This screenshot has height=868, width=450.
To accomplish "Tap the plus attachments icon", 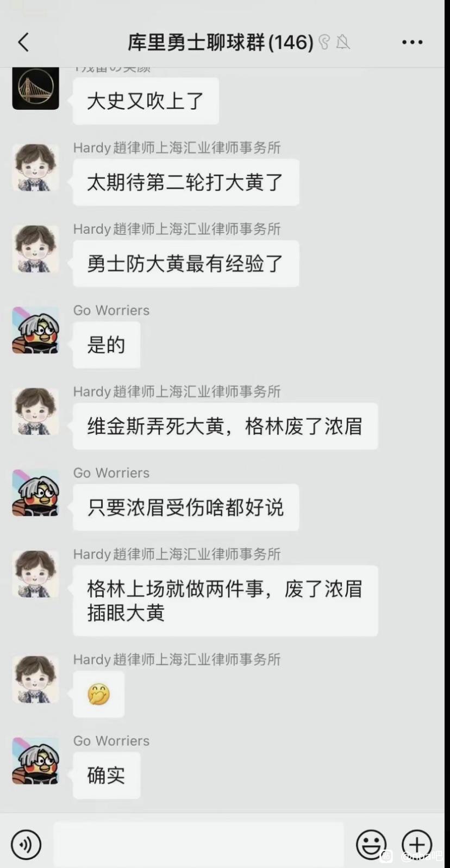I will pos(417,845).
